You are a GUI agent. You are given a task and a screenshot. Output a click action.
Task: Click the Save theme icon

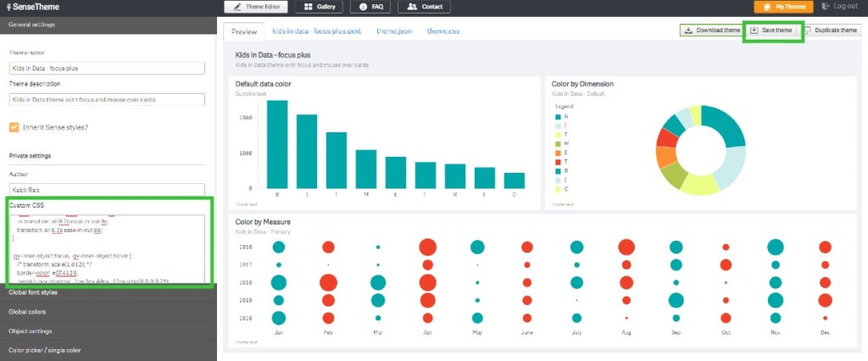tap(754, 31)
